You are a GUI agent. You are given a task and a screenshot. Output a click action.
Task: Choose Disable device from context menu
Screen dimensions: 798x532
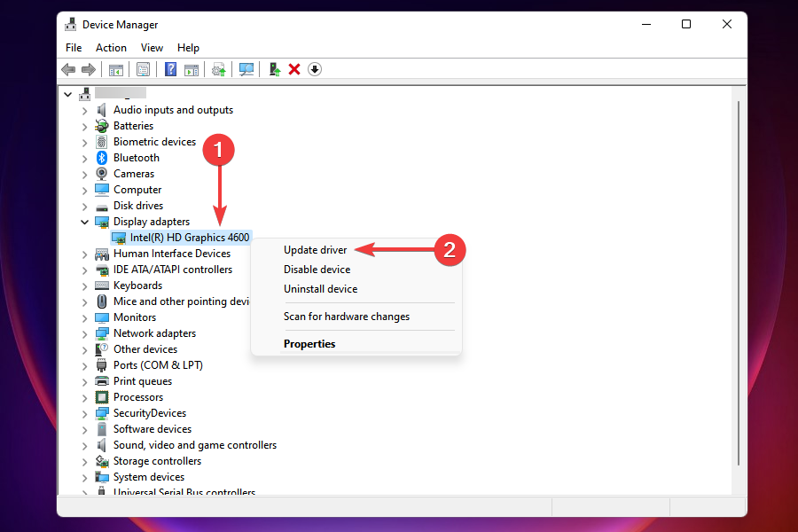click(x=317, y=270)
